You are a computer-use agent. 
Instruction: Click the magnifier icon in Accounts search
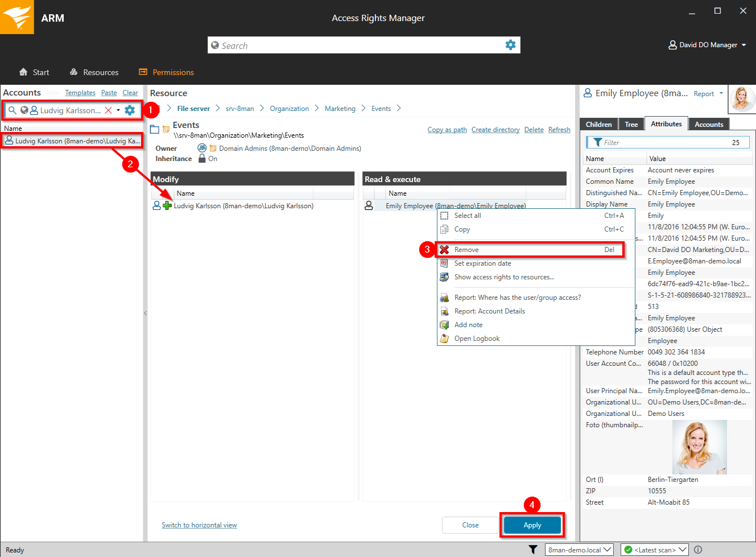click(12, 110)
